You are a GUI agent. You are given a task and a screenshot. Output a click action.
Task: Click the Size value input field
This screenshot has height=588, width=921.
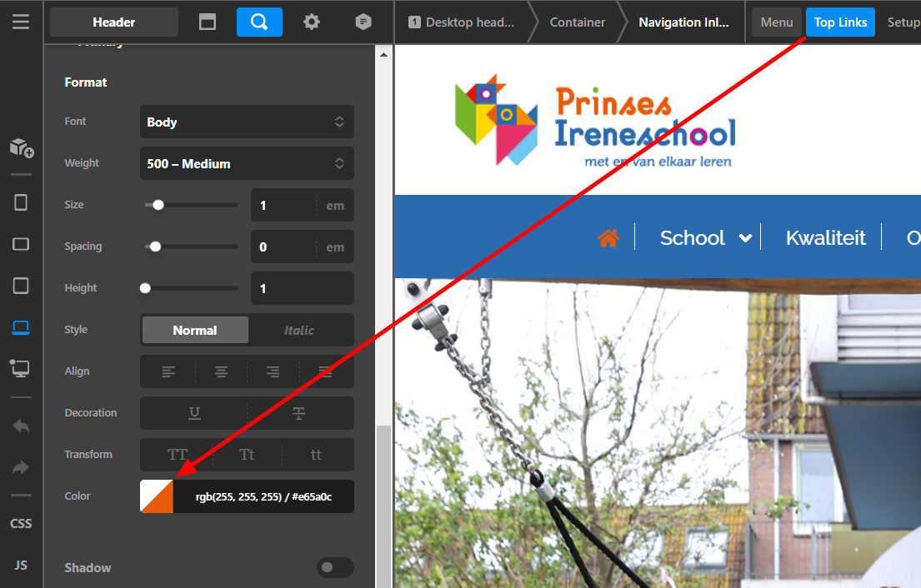coord(284,206)
